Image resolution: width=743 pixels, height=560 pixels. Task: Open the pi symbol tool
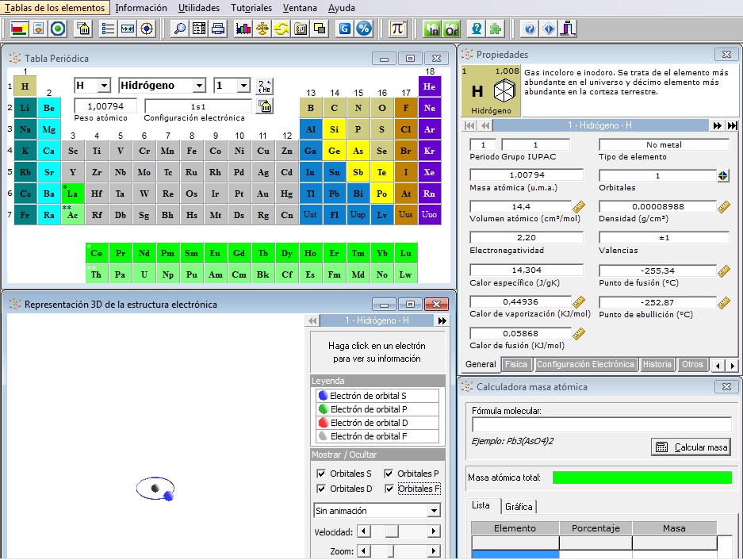(x=398, y=29)
